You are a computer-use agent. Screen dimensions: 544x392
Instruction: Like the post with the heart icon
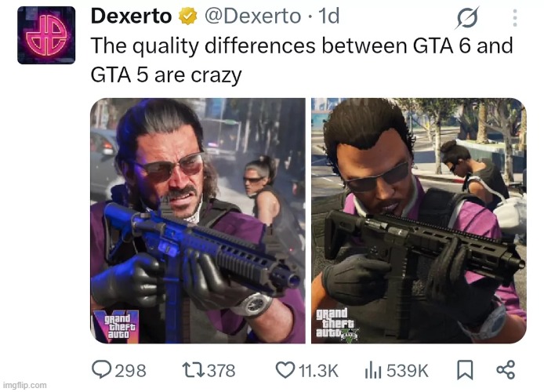[285, 370]
